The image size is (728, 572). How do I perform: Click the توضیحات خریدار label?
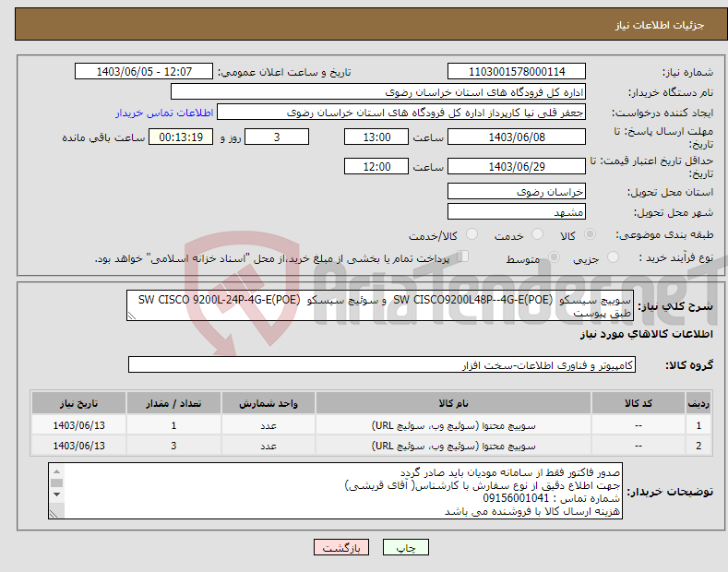click(670, 491)
